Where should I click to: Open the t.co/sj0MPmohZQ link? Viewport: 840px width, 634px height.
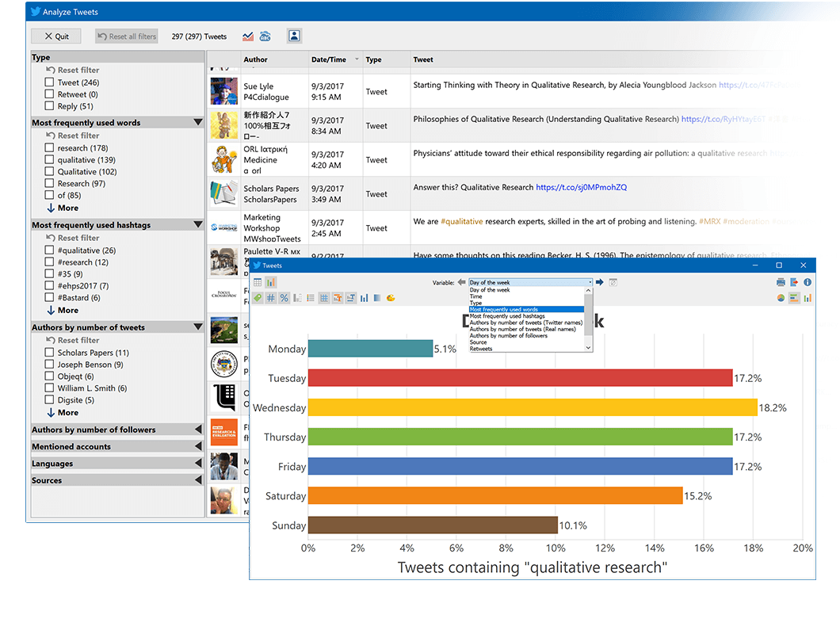pos(581,187)
